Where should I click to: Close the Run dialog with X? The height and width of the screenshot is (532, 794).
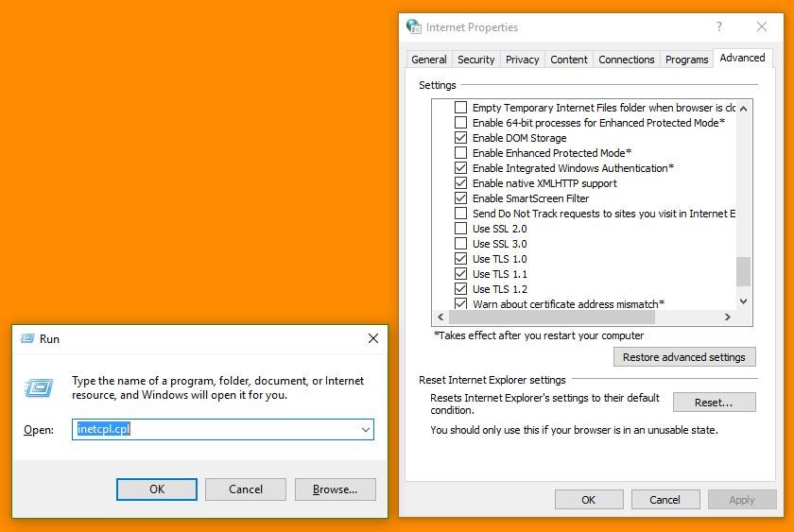click(x=372, y=338)
